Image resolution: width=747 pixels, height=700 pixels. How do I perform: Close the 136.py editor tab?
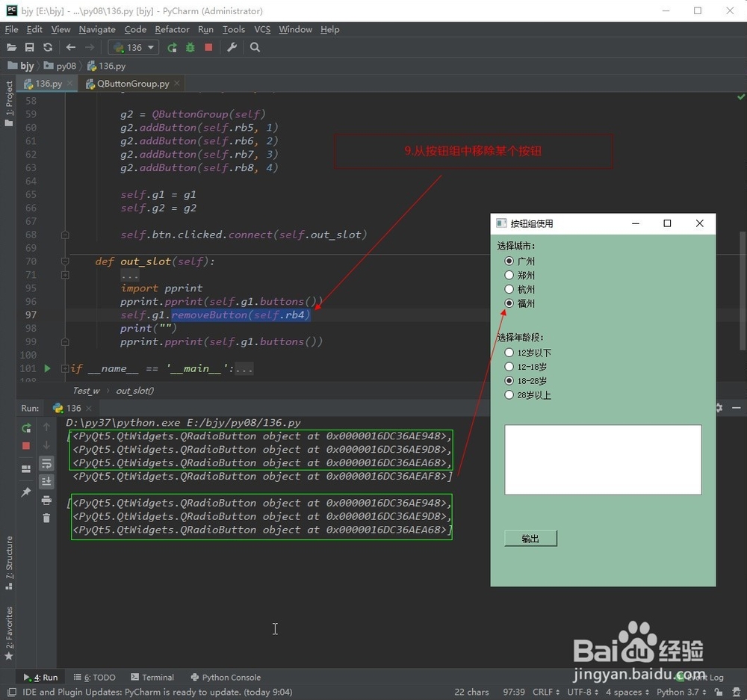pos(70,83)
